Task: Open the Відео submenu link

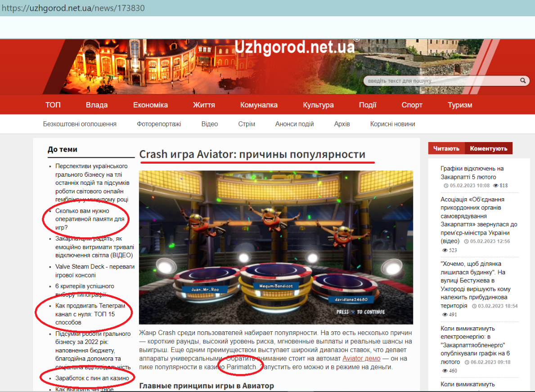Action: (x=210, y=124)
